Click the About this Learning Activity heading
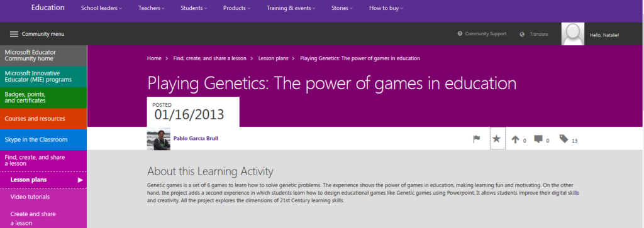Viewport: 644px width, 228px height. (x=210, y=171)
